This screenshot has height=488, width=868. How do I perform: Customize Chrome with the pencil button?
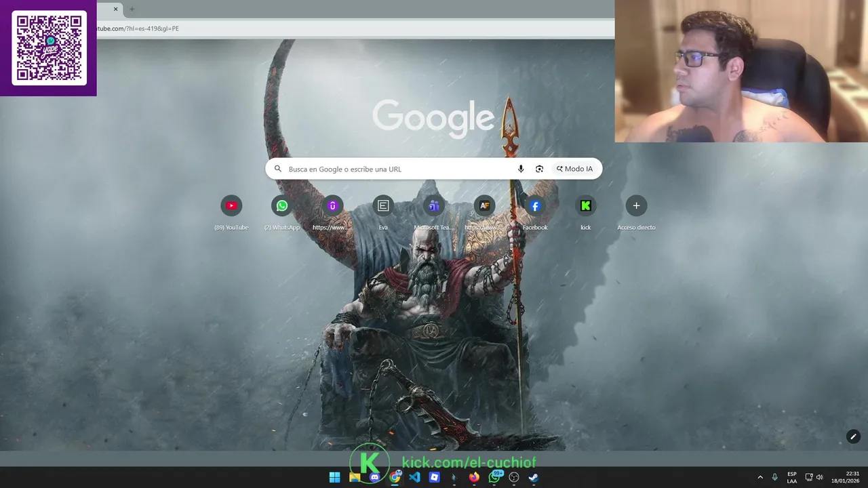[x=853, y=436]
